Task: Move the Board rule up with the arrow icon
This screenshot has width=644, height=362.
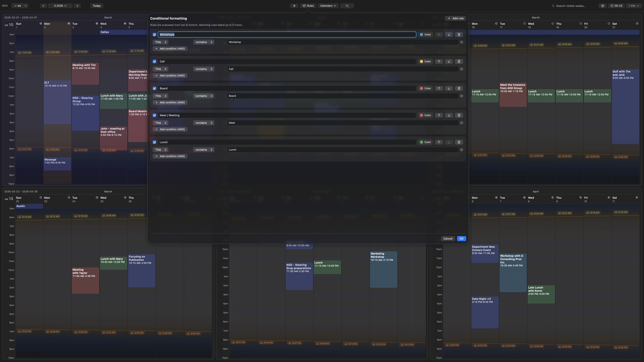Action: pyautogui.click(x=439, y=88)
